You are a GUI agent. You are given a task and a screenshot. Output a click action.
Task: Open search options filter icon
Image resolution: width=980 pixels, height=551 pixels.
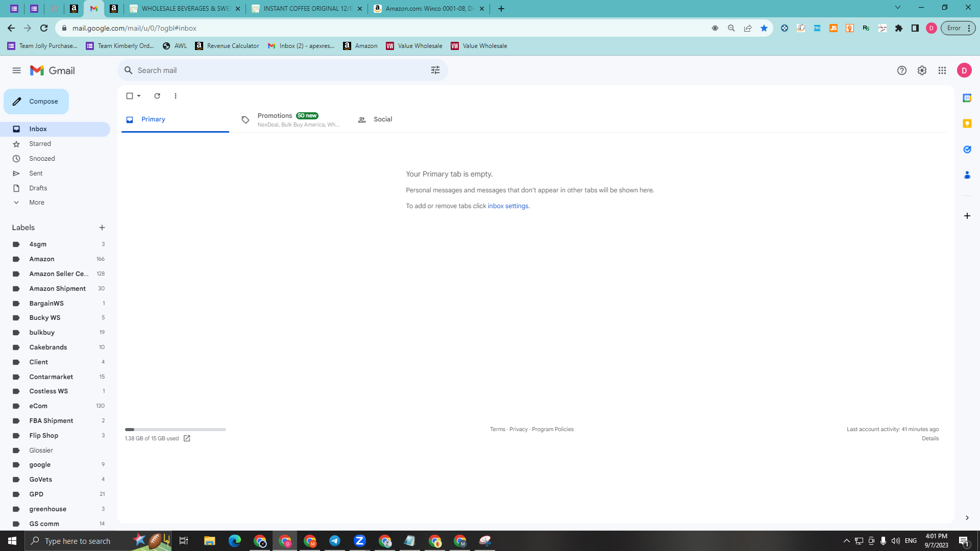435,70
